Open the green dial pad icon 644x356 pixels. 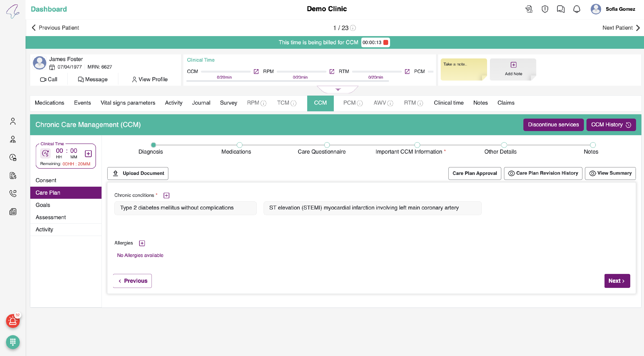click(x=13, y=342)
